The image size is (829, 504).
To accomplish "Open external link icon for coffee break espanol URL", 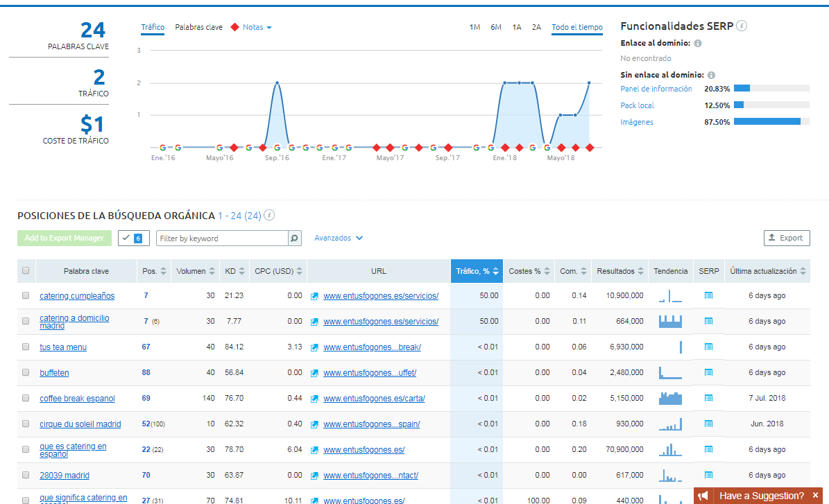I will 314,399.
